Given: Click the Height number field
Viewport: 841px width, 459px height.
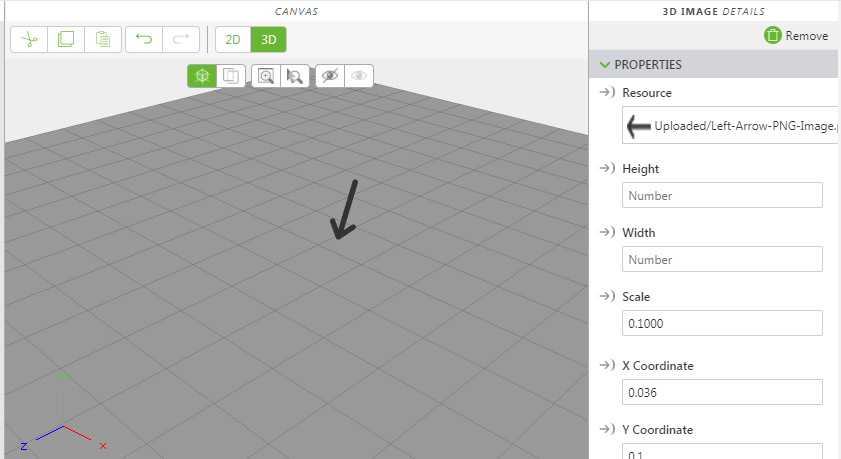Looking at the screenshot, I should tap(722, 195).
